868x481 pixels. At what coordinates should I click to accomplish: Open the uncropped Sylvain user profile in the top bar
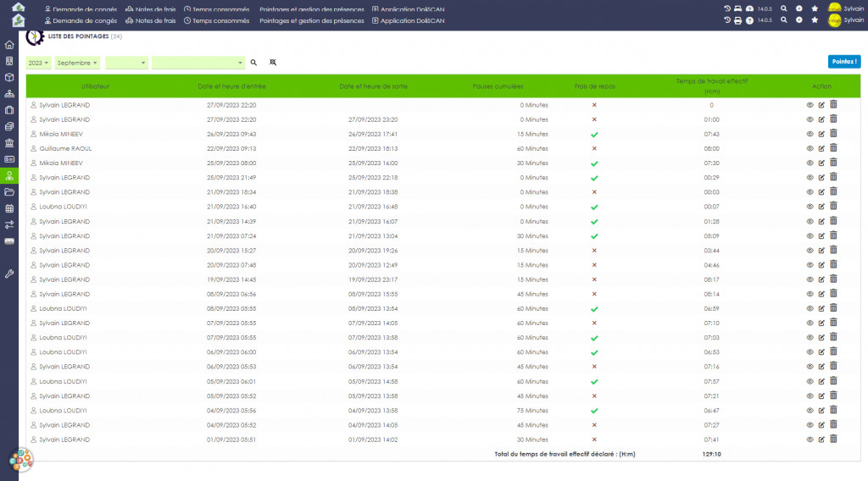[x=846, y=20]
